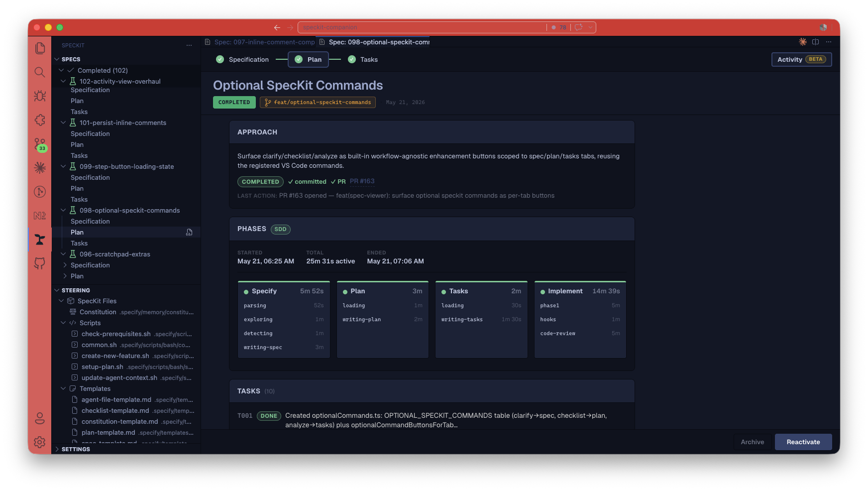Image resolution: width=868 pixels, height=491 pixels.
Task: Click the flask icon of 102-activity-view-overhaul
Action: [x=73, y=81]
